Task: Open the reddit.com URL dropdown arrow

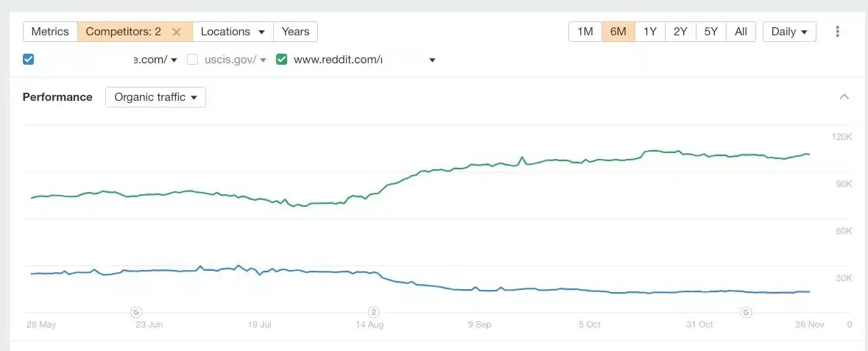Action: coord(432,60)
